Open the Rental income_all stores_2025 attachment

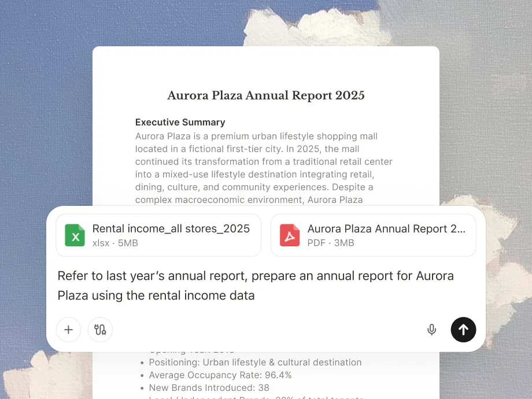171,229
